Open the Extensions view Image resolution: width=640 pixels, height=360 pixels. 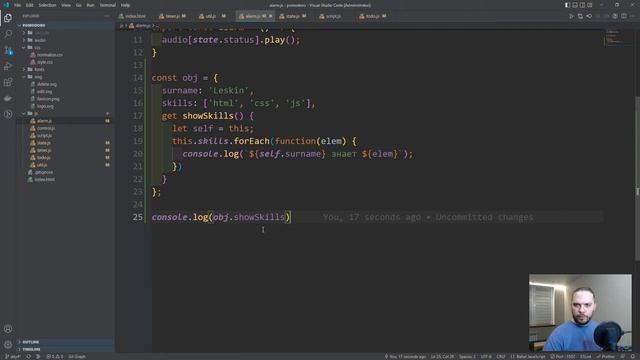point(8,82)
